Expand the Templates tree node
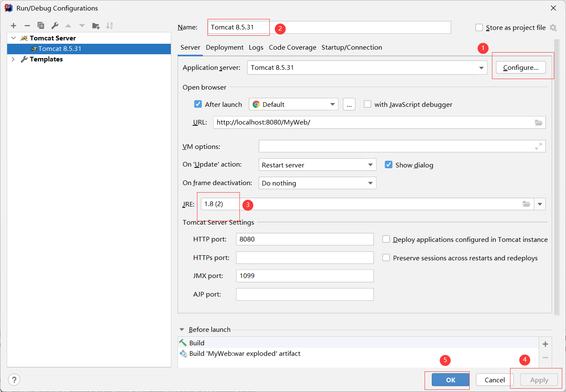Viewport: 566px width, 392px height. click(x=13, y=59)
